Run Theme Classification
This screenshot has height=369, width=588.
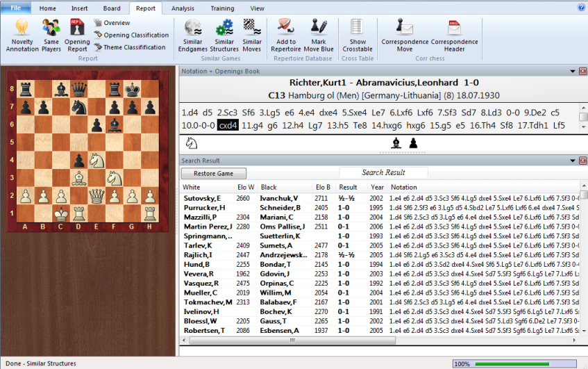coord(130,47)
